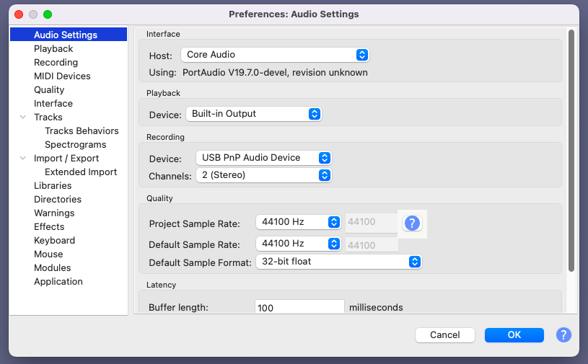
Task: Open the Playback Device dropdown
Action: tap(253, 114)
